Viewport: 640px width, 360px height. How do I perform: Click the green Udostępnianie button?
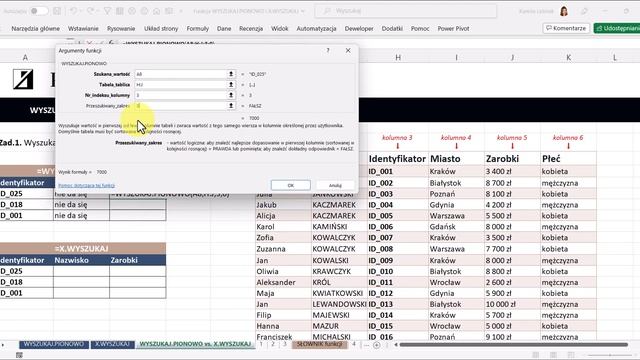pyautogui.click(x=617, y=28)
